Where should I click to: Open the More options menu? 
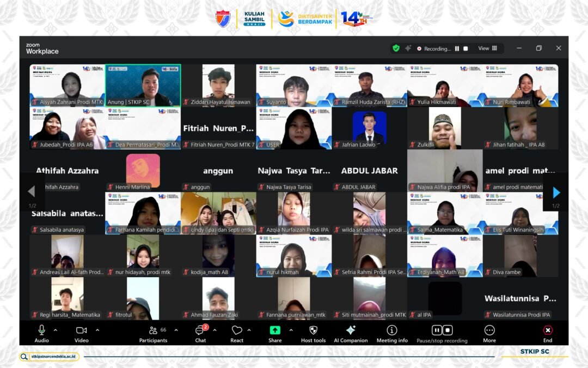point(489,330)
